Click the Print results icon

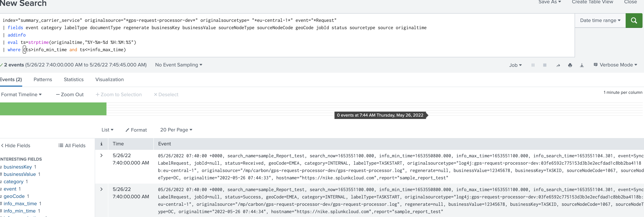pos(570,65)
